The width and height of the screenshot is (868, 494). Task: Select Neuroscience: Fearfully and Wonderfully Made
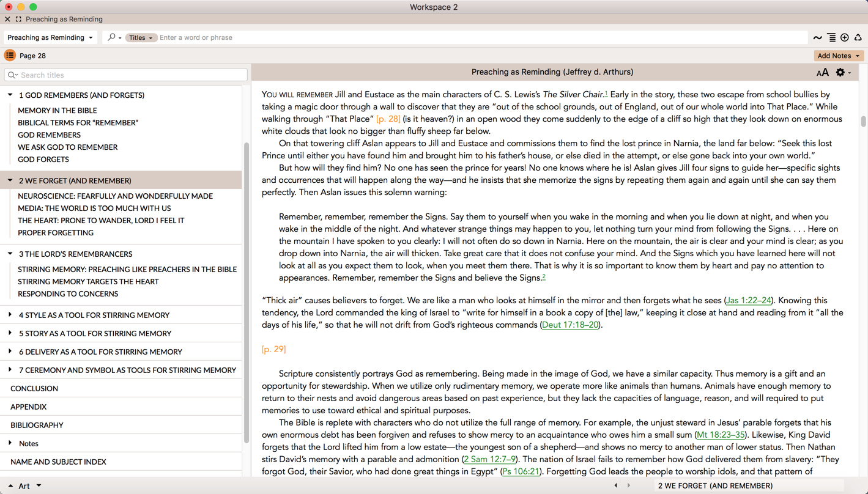[x=115, y=196]
